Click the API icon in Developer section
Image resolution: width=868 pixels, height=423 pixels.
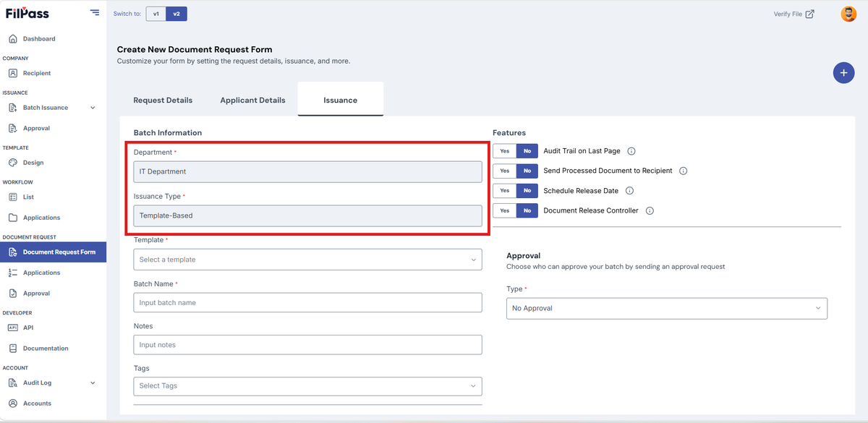tap(13, 328)
